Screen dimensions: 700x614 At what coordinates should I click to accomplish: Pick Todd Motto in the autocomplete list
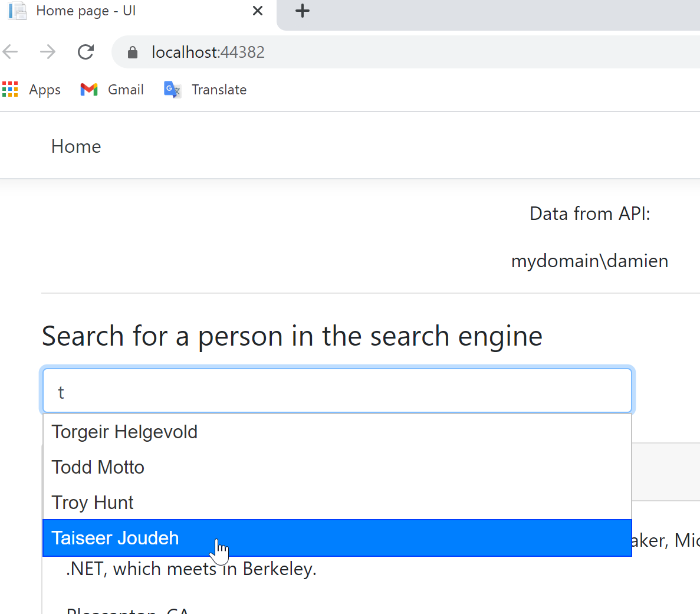pyautogui.click(x=98, y=467)
